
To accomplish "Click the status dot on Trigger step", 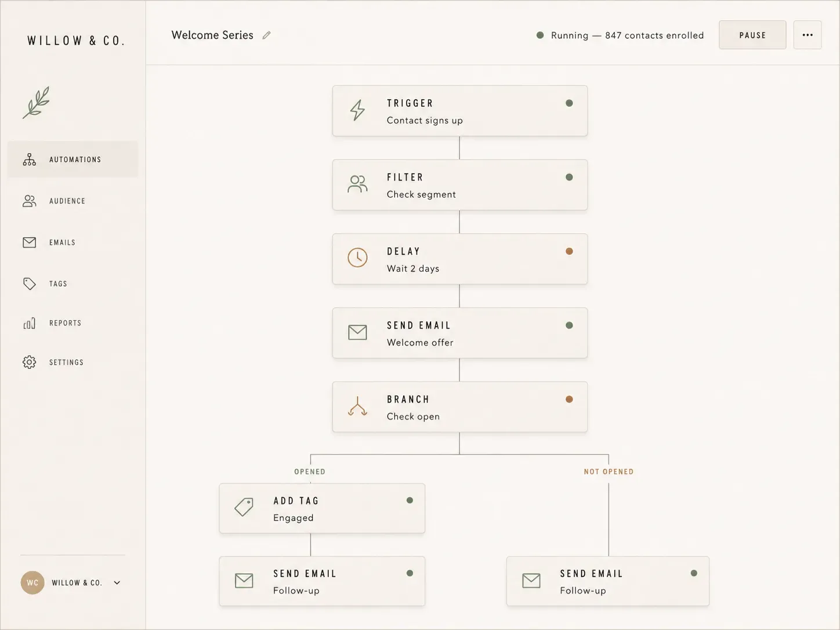I will [569, 103].
